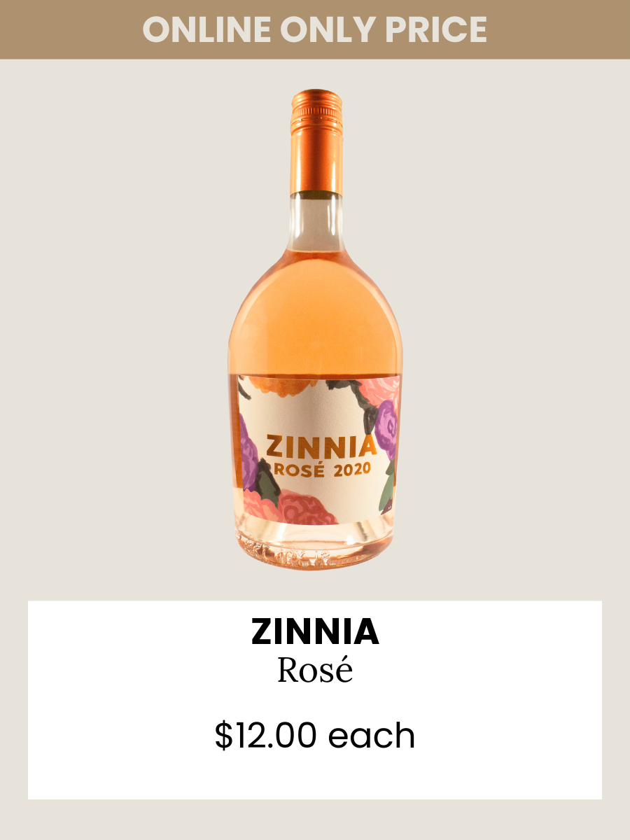The width and height of the screenshot is (630, 840).
Task: Select the Rosé subtitle under the title
Action: click(315, 670)
